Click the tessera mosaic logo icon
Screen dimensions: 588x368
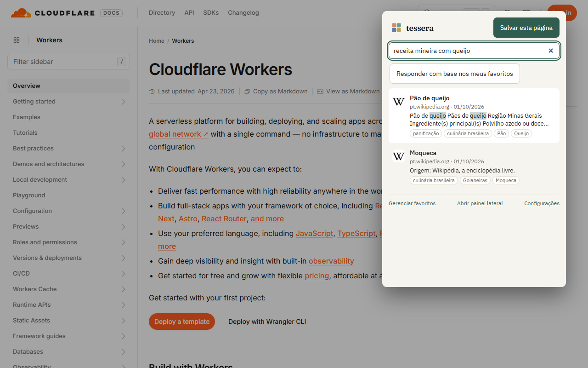(396, 28)
